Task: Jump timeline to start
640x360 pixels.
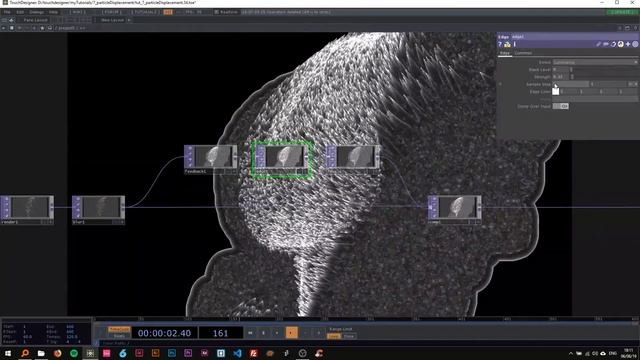Action: tap(250, 333)
